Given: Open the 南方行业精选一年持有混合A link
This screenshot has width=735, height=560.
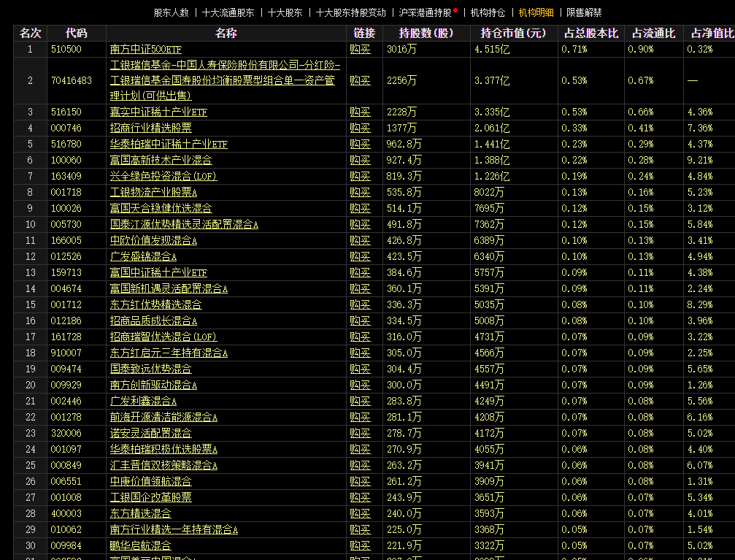Looking at the screenshot, I should click(174, 529).
